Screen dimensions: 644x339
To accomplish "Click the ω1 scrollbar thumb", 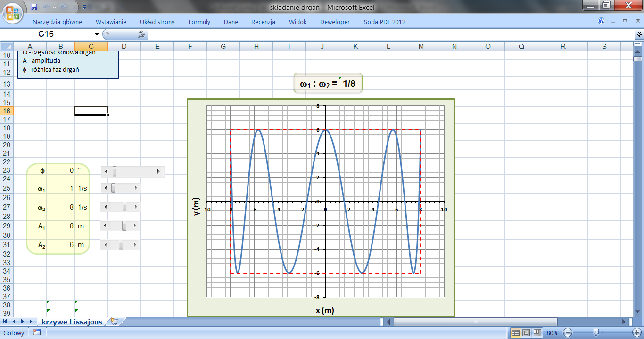I will [x=113, y=188].
